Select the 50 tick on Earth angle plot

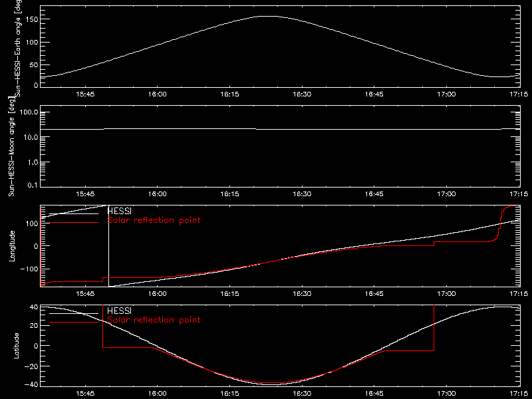[34, 65]
